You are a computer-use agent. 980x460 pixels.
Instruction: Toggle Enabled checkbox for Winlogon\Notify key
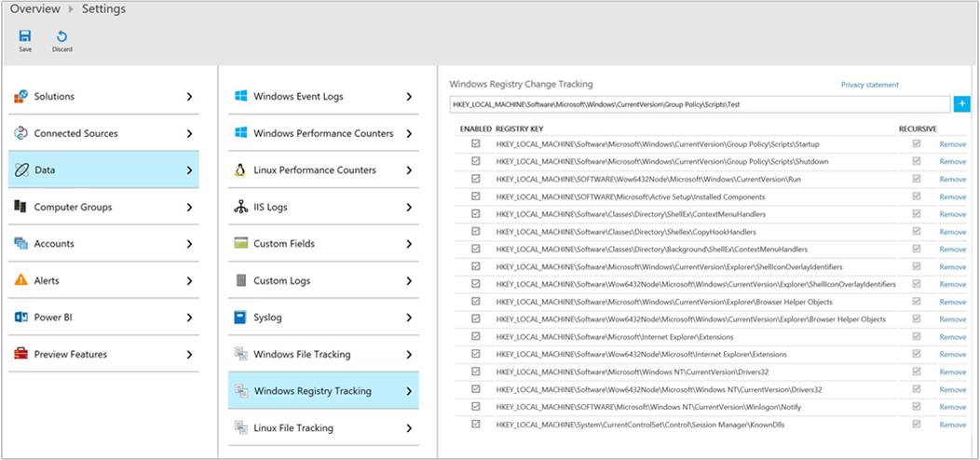tap(476, 406)
